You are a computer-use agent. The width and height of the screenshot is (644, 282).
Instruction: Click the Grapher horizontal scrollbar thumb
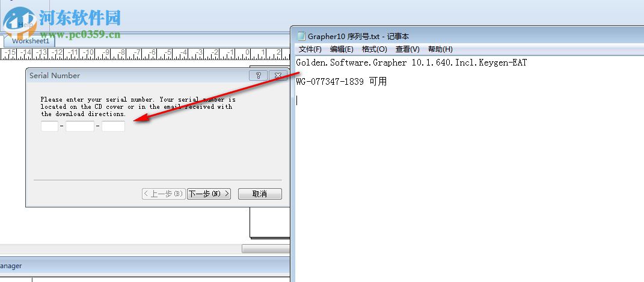[266, 249]
